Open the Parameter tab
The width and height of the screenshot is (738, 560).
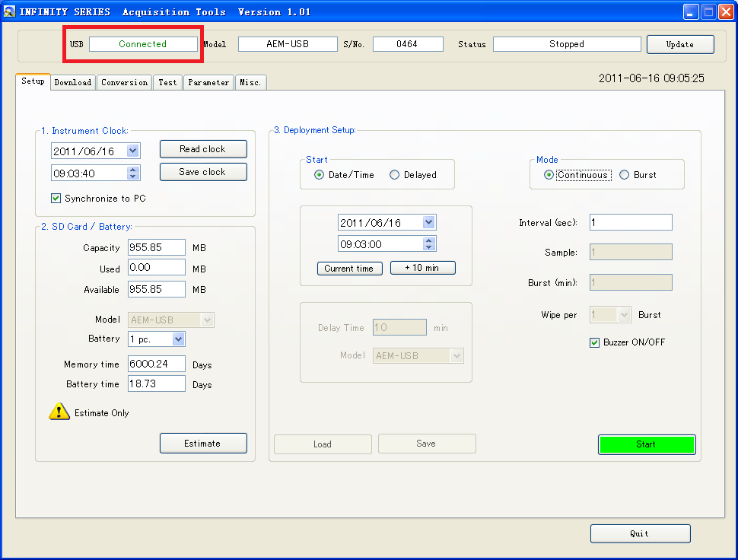point(208,82)
